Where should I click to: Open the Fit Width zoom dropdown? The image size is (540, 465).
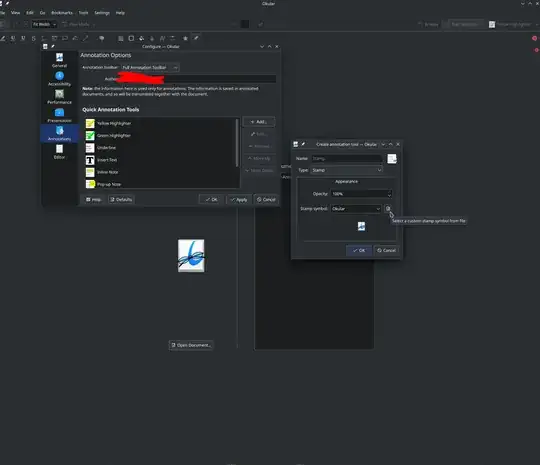[44, 24]
